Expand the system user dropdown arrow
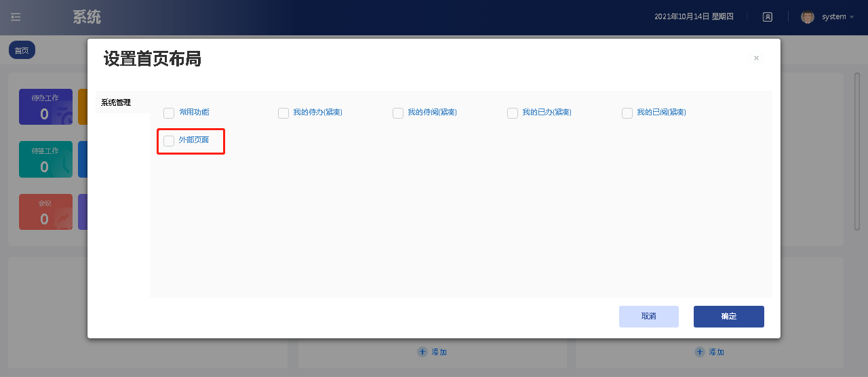 [852, 17]
